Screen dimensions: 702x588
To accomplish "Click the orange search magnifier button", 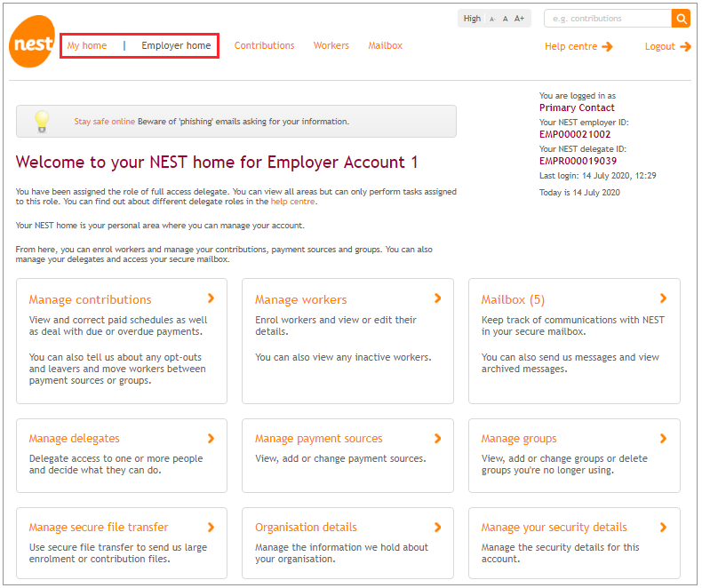I will tap(681, 19).
